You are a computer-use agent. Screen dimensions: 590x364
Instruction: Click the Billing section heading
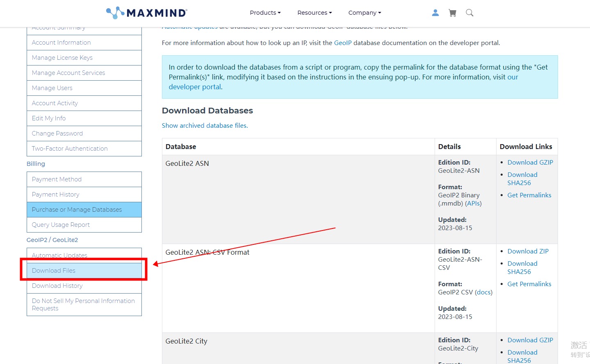(36, 164)
